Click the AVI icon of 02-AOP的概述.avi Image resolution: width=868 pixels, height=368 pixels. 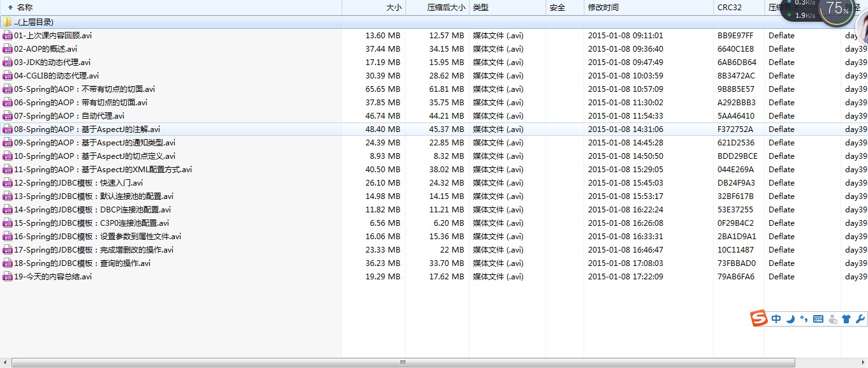tap(8, 49)
